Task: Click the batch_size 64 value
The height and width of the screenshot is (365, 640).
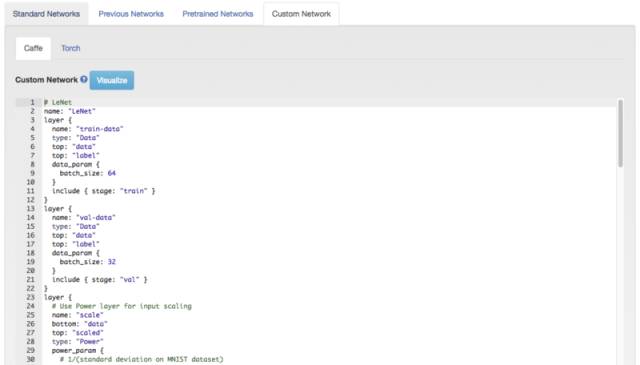Action: point(111,173)
